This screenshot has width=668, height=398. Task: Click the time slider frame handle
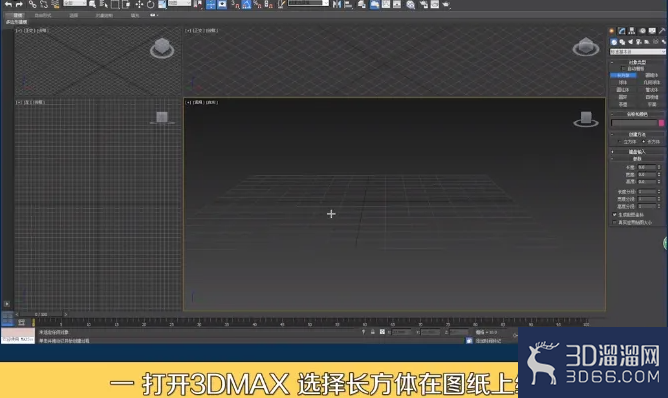coord(41,314)
